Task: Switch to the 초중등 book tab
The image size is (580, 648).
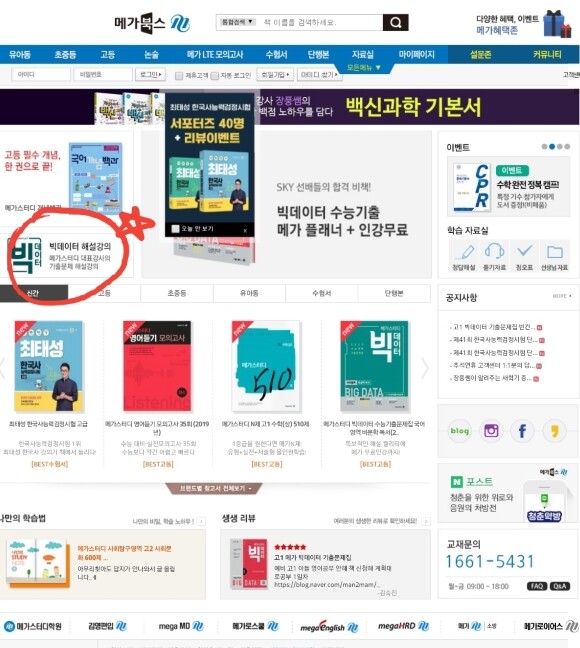Action: click(177, 293)
